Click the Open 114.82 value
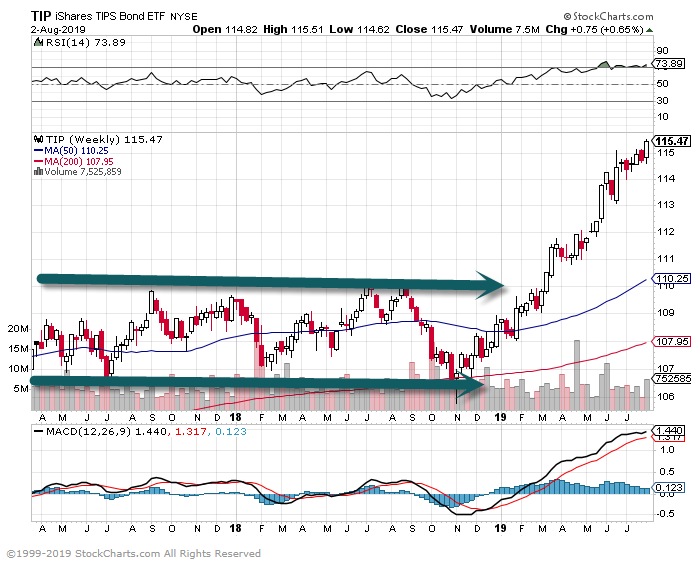Image resolution: width=698 pixels, height=568 pixels. [225, 29]
